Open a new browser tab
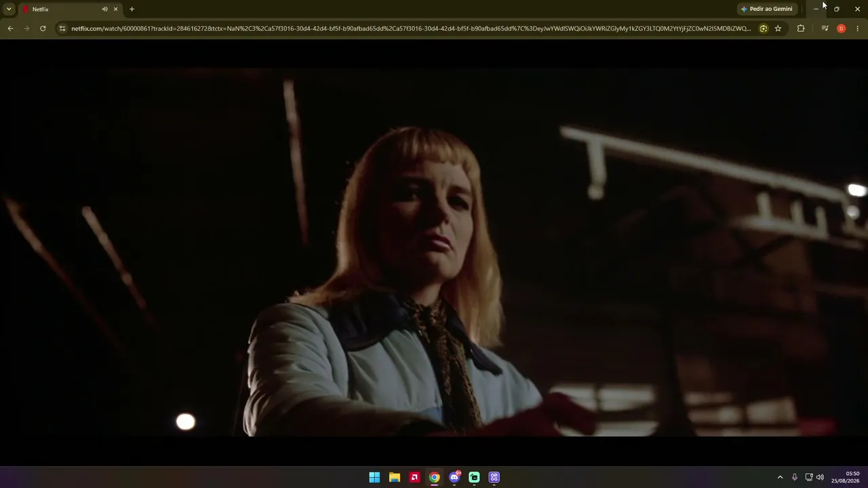The height and width of the screenshot is (488, 868). click(x=132, y=9)
